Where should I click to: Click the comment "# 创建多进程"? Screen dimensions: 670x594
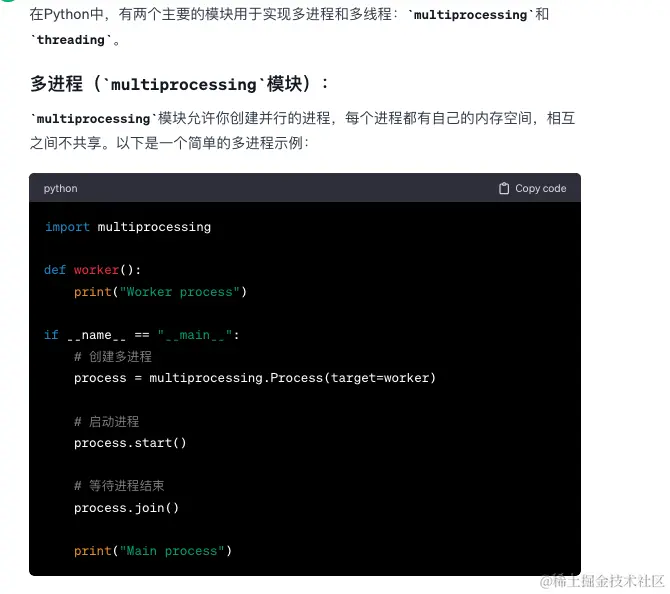coord(113,356)
